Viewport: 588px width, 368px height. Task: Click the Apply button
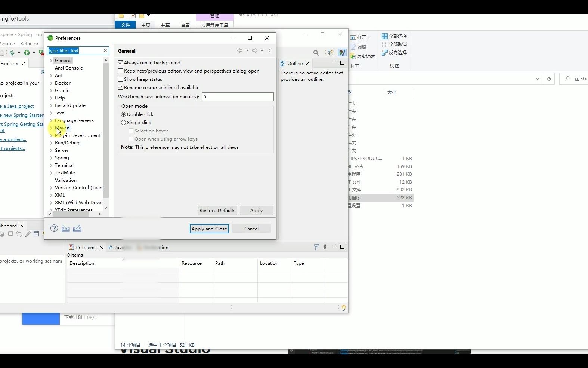[257, 210]
